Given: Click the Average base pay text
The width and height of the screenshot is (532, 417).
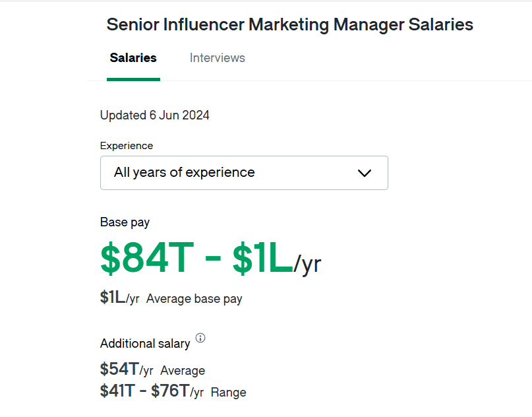Looking at the screenshot, I should (194, 298).
